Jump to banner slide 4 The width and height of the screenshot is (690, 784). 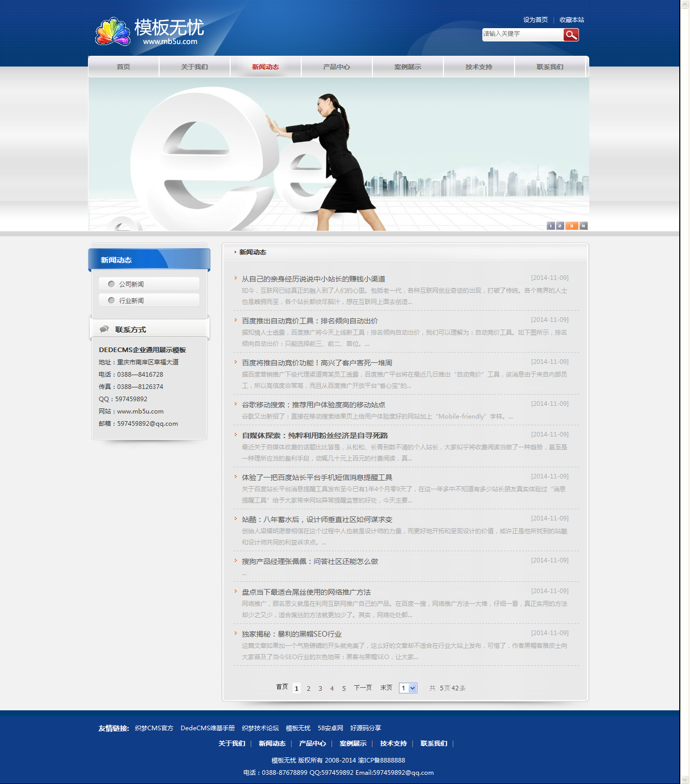coord(583,226)
